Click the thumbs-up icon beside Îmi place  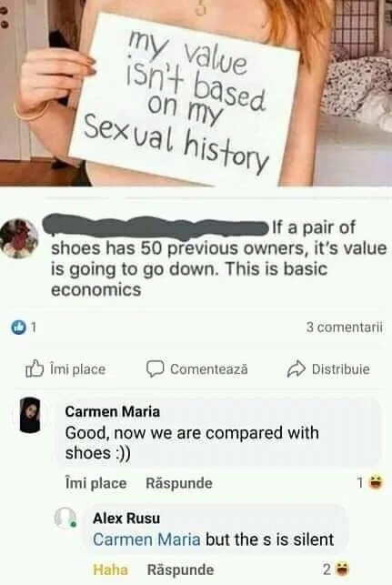(x=32, y=368)
